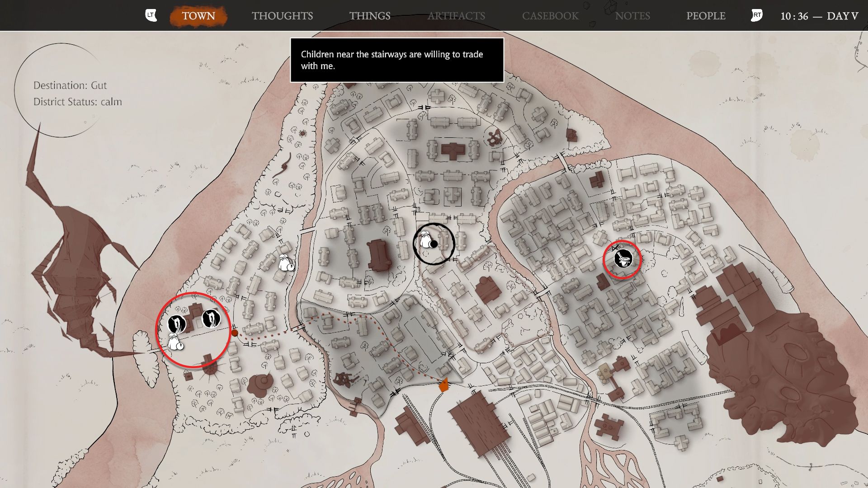The image size is (868, 488).
Task: Click the red route destination dot
Action: [234, 333]
